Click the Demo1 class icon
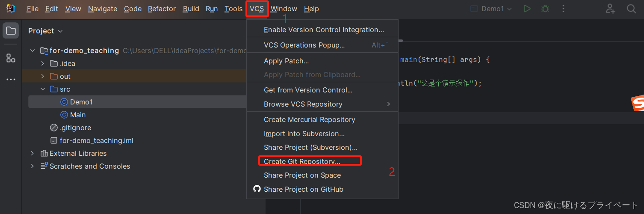This screenshot has width=644, height=214. pos(64,102)
